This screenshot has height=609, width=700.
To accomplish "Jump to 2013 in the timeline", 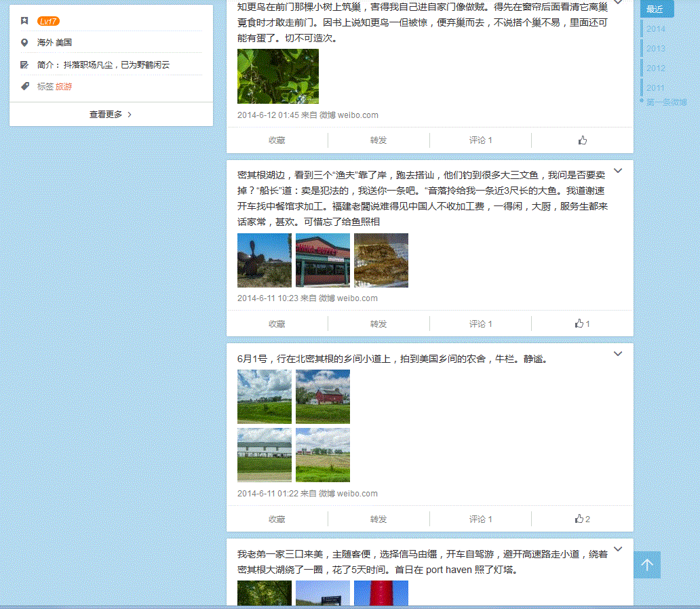I will pos(656,49).
